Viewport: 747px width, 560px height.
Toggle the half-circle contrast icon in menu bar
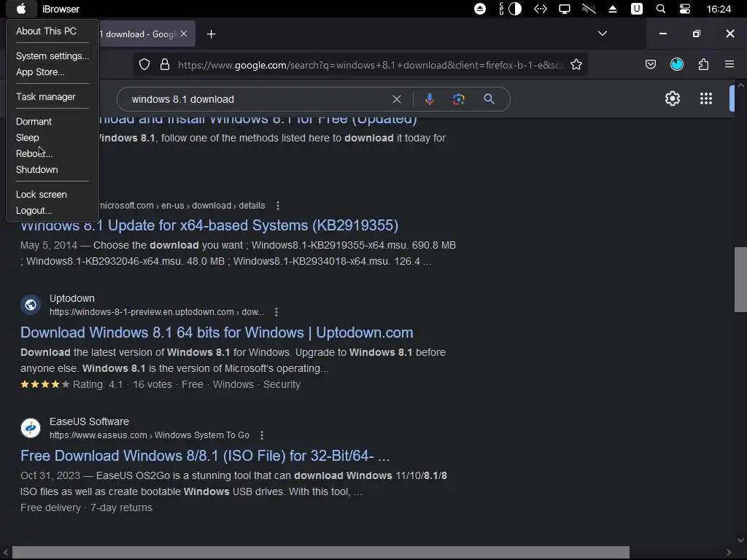pos(515,9)
